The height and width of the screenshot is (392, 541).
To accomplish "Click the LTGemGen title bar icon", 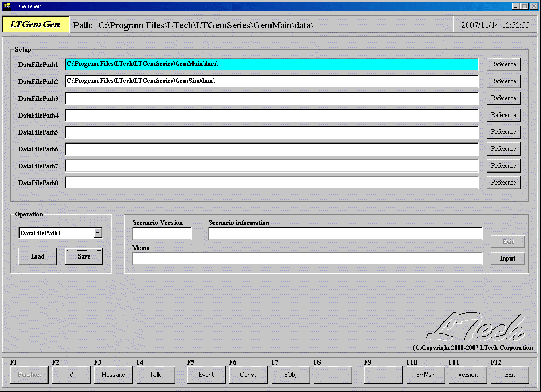I will click(6, 6).
